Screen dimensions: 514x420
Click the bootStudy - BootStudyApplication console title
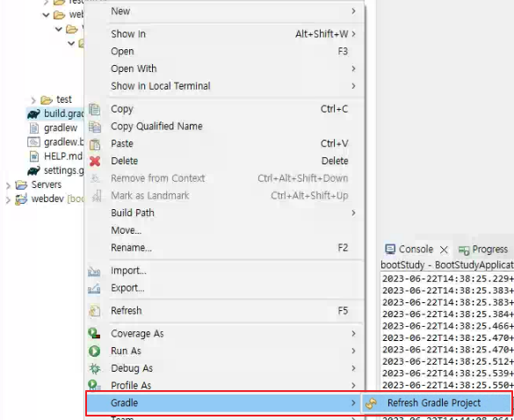pos(447,265)
